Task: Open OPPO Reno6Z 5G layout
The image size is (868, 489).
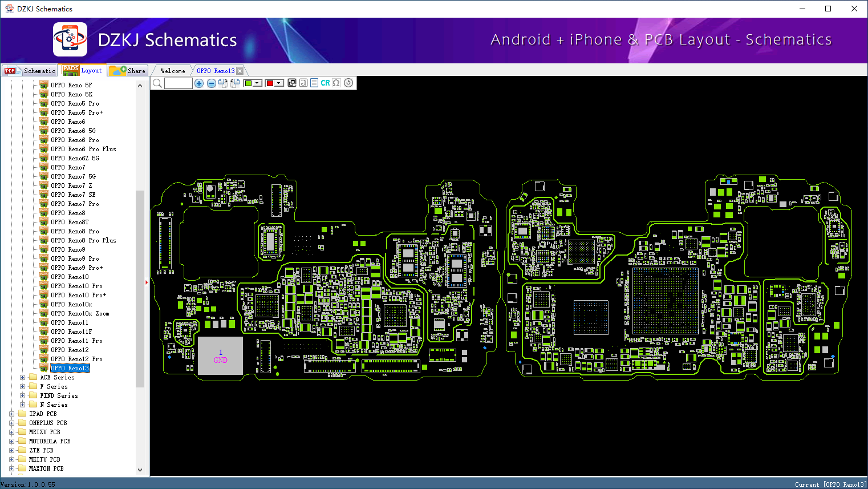Action: [75, 158]
